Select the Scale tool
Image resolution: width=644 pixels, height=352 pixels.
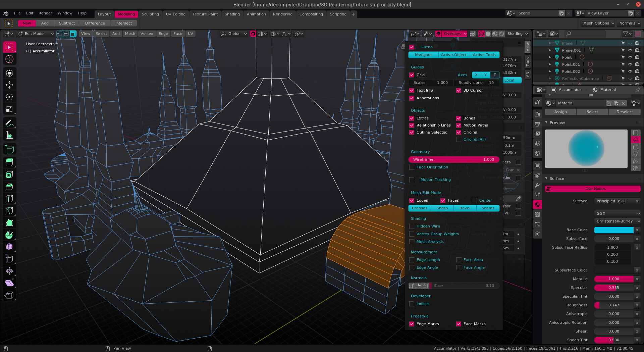(x=9, y=109)
